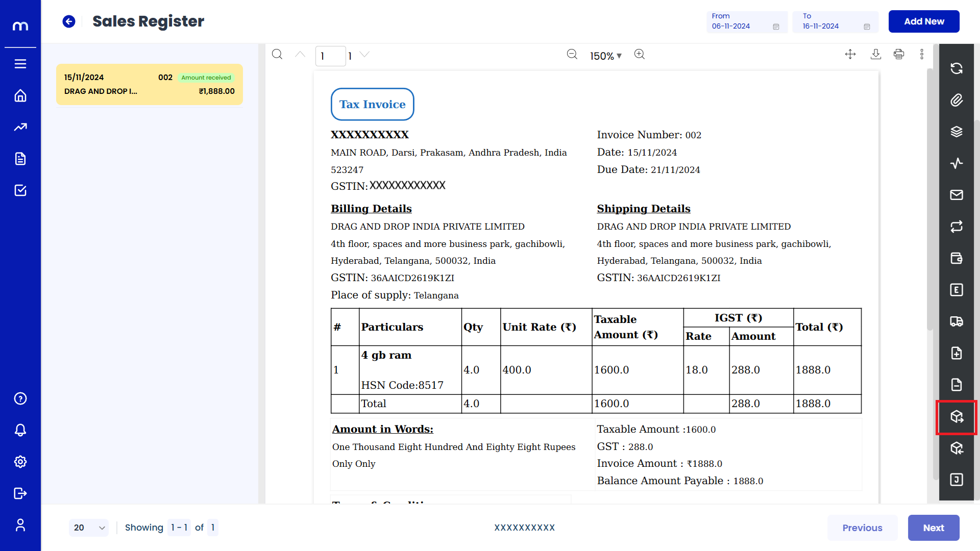Image resolution: width=980 pixels, height=551 pixels.
Task: Open the 150% zoom level dropdown
Action: [606, 56]
